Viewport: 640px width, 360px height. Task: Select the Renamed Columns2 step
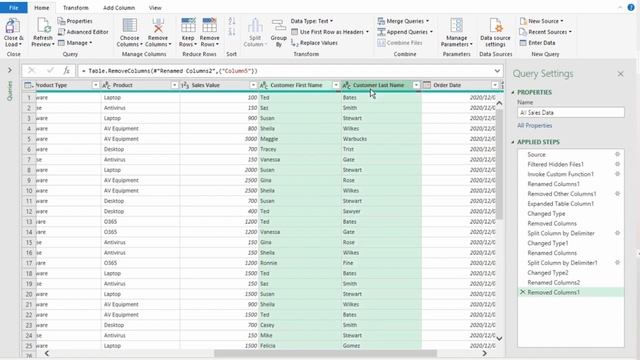click(553, 282)
